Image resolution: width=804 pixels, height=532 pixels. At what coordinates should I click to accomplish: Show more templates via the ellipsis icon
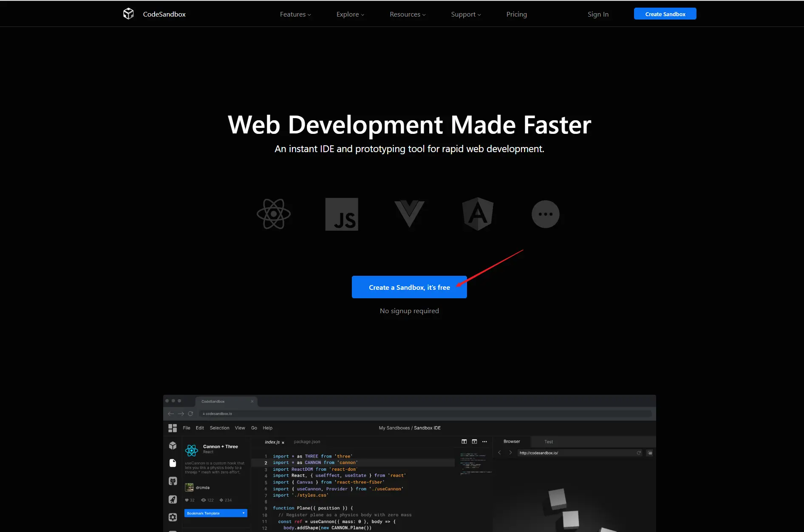tap(546, 214)
